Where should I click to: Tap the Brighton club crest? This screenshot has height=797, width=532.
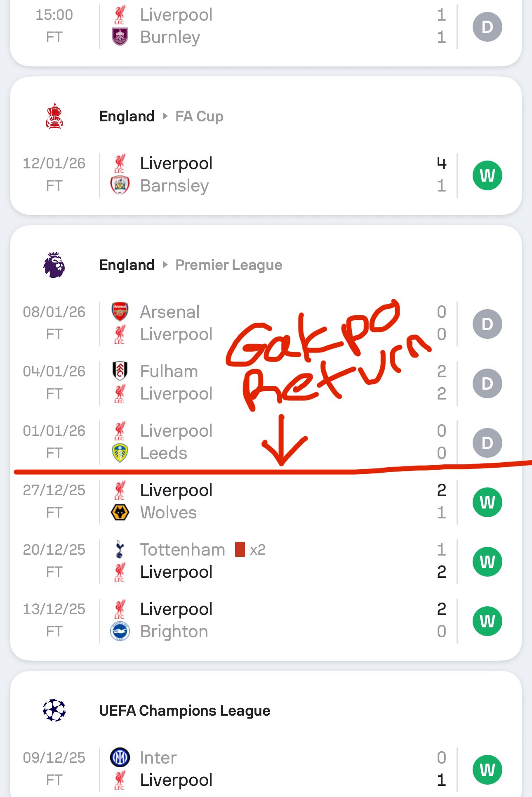[x=120, y=631]
